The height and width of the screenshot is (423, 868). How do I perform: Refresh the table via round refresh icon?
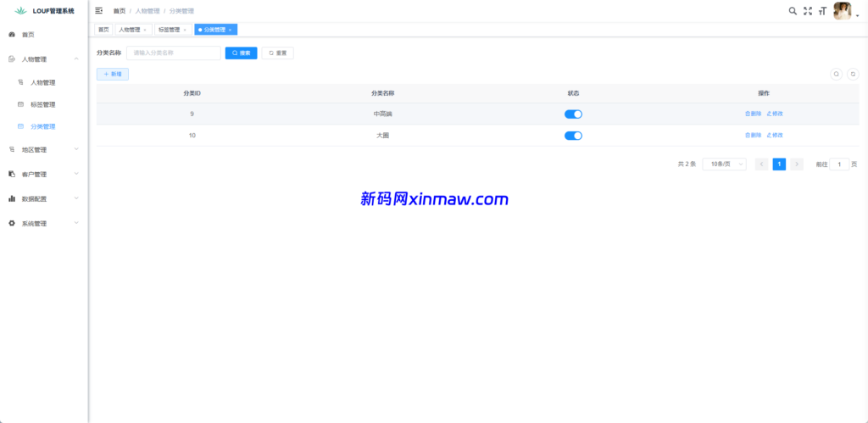(x=853, y=74)
